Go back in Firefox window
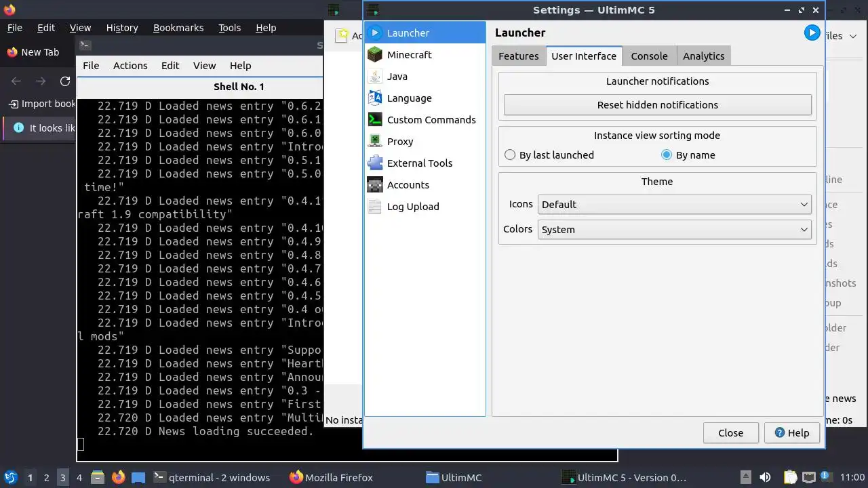 coord(16,81)
